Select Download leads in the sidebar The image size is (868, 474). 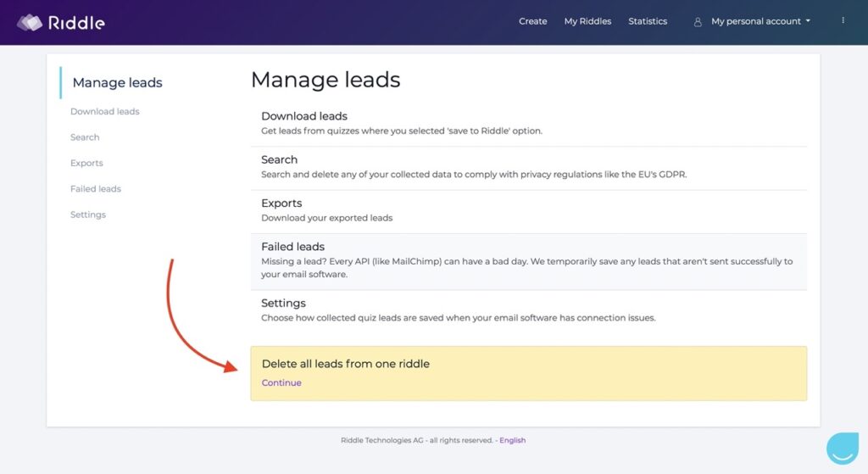(104, 111)
